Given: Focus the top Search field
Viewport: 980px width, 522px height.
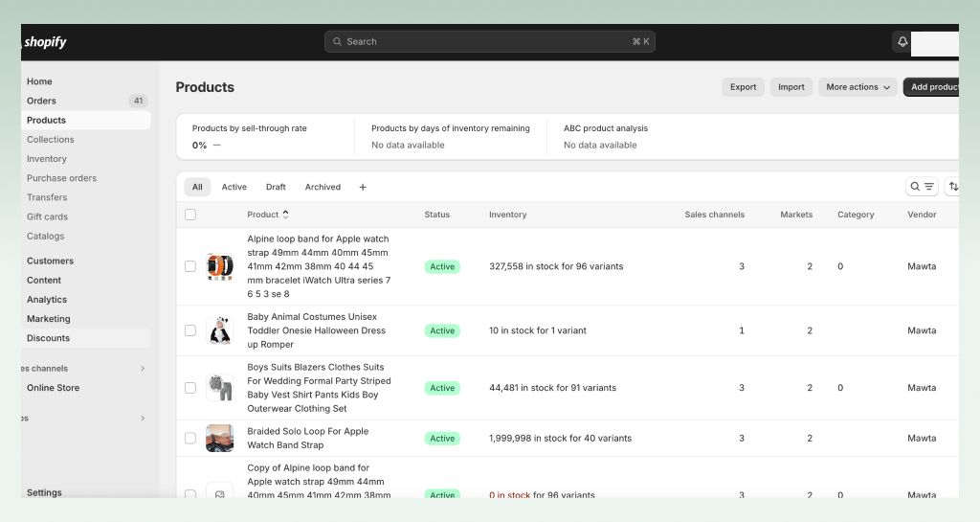Looking at the screenshot, I should coord(489,41).
